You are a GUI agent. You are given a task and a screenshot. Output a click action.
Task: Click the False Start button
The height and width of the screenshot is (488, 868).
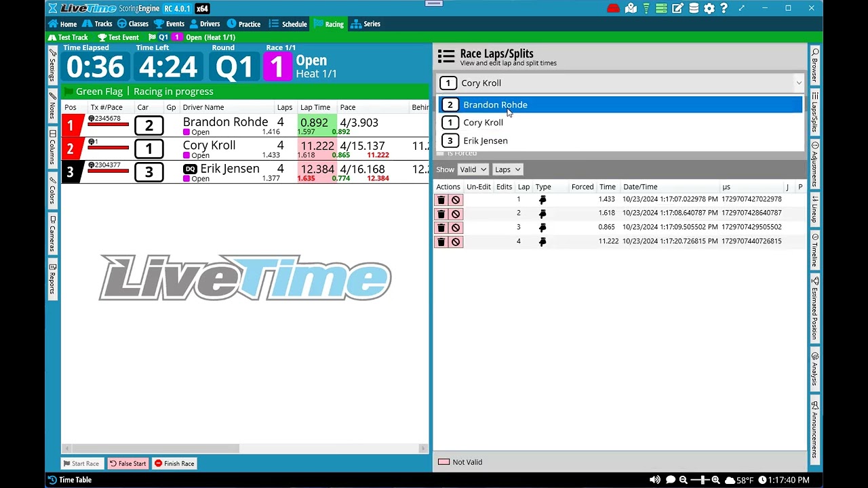pyautogui.click(x=128, y=464)
